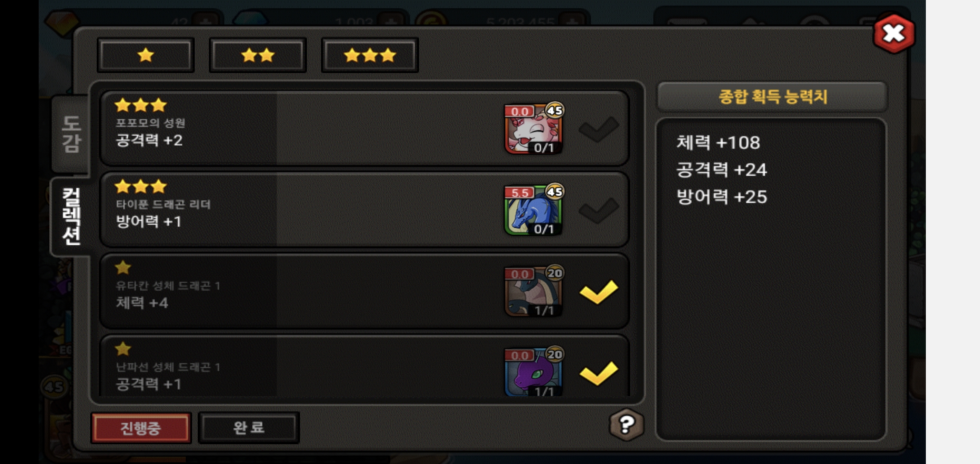The height and width of the screenshot is (464, 980).
Task: Filter by one-star collections
Action: click(x=146, y=55)
